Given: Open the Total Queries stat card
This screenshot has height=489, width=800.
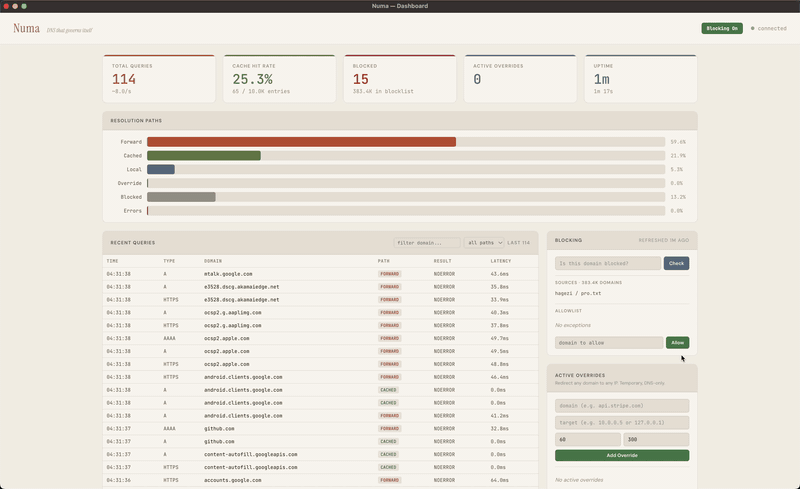Looking at the screenshot, I should tap(159, 79).
